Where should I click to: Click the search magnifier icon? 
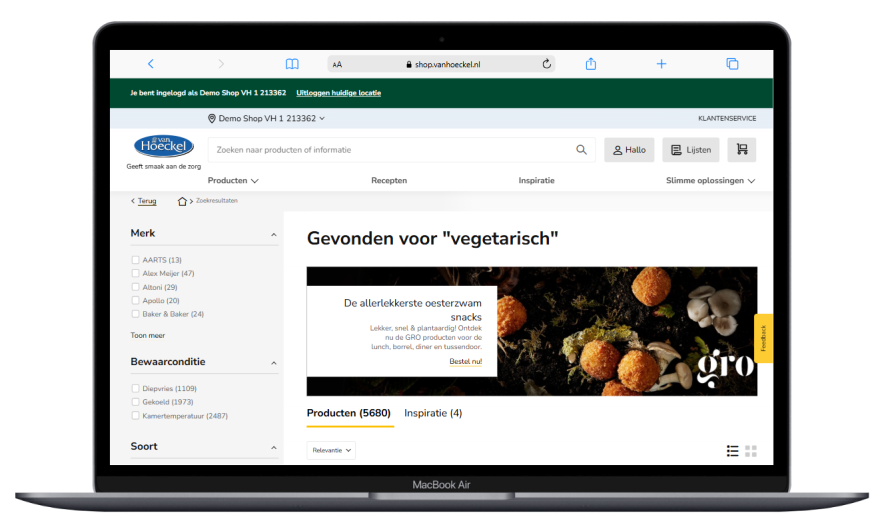coord(581,150)
